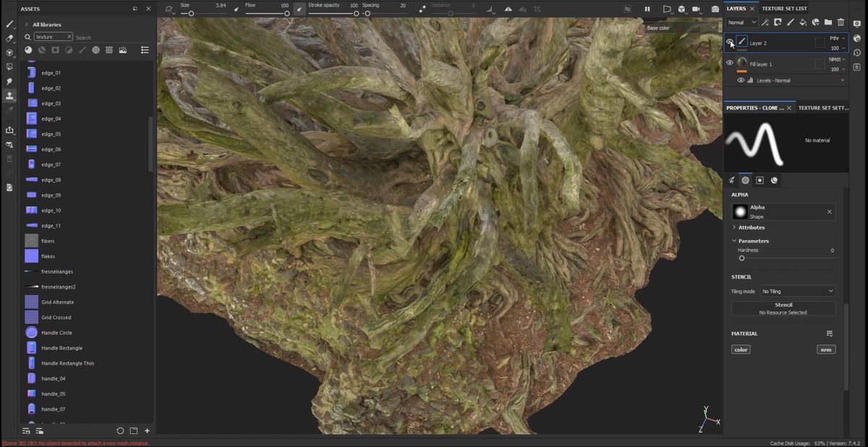Switch assets to list view mode

(145, 50)
